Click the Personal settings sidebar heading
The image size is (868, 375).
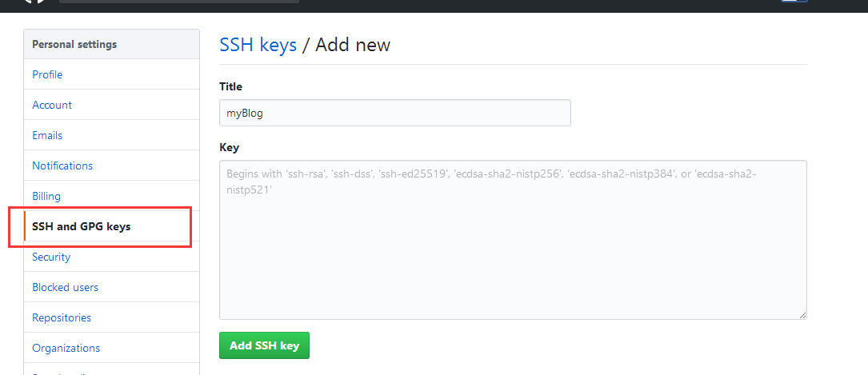74,44
